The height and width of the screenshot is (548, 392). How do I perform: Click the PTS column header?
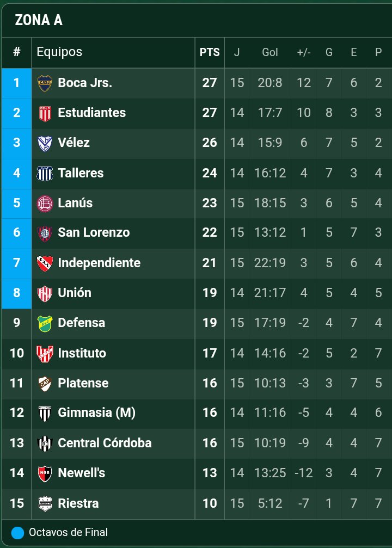tap(210, 52)
